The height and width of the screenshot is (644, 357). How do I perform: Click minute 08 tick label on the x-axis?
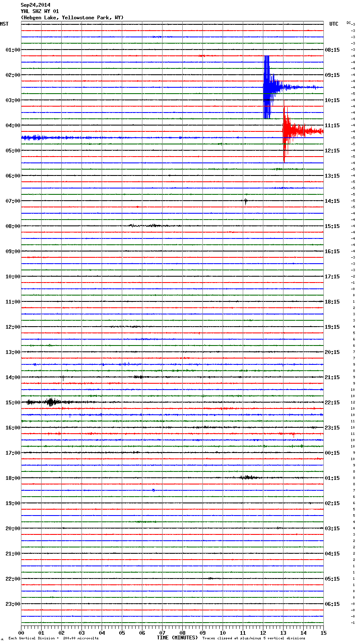[x=182, y=633]
